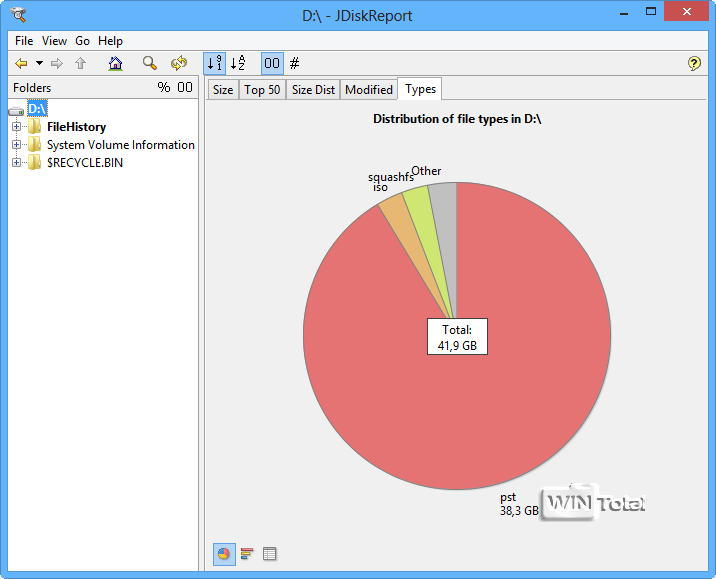The width and height of the screenshot is (716, 579).
Task: Click the Folders panel header
Action: coord(32,88)
